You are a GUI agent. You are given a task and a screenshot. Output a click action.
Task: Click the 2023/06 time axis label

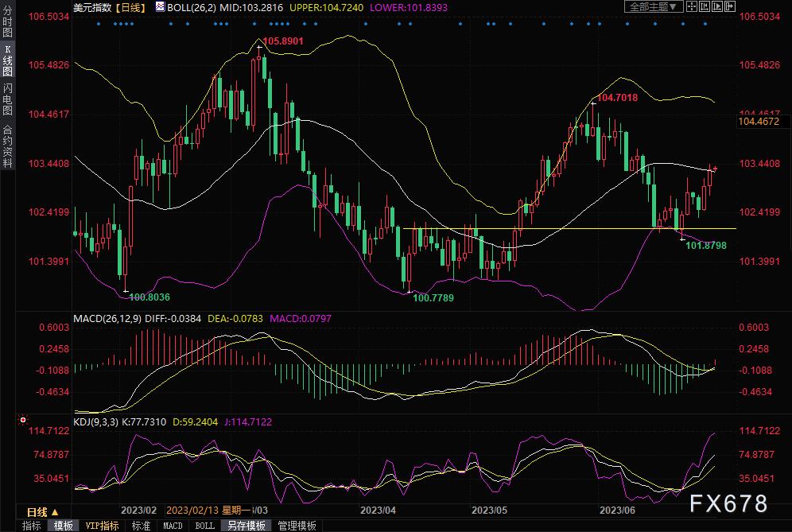(617, 511)
